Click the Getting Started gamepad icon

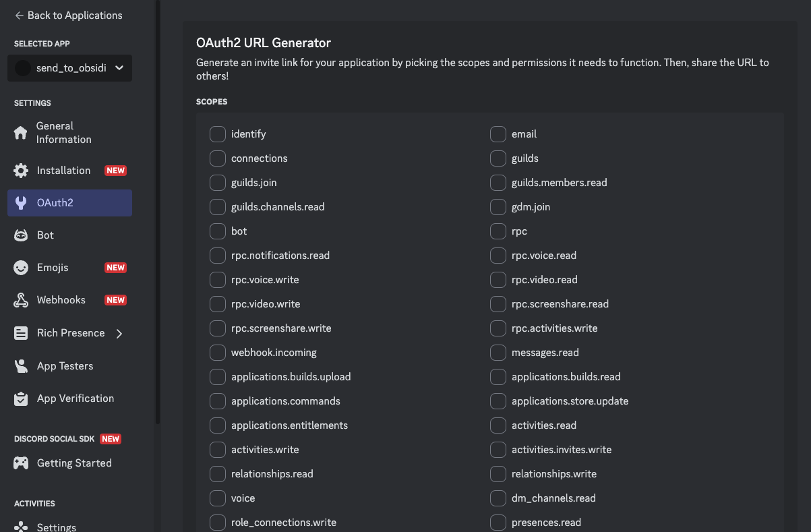click(x=21, y=463)
